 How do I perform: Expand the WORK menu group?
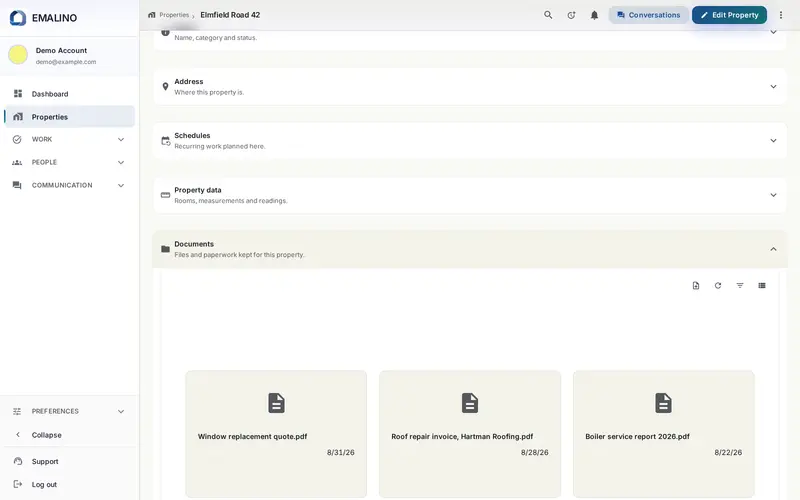[69, 139]
